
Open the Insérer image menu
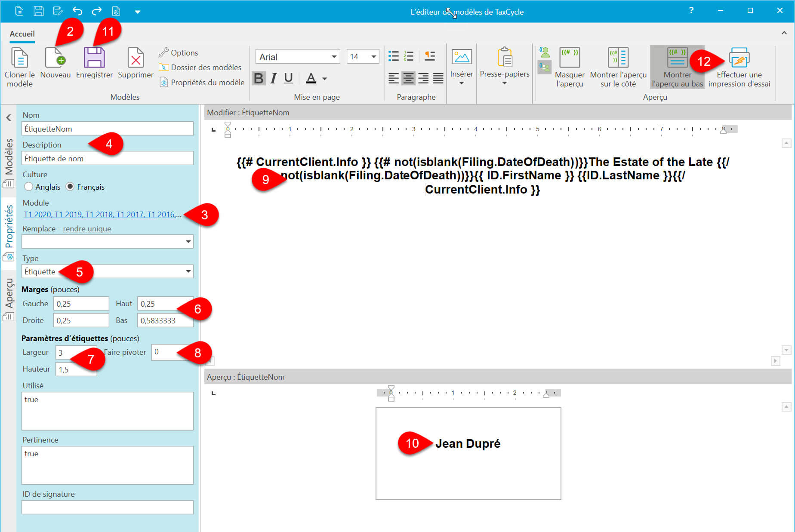pos(462,66)
